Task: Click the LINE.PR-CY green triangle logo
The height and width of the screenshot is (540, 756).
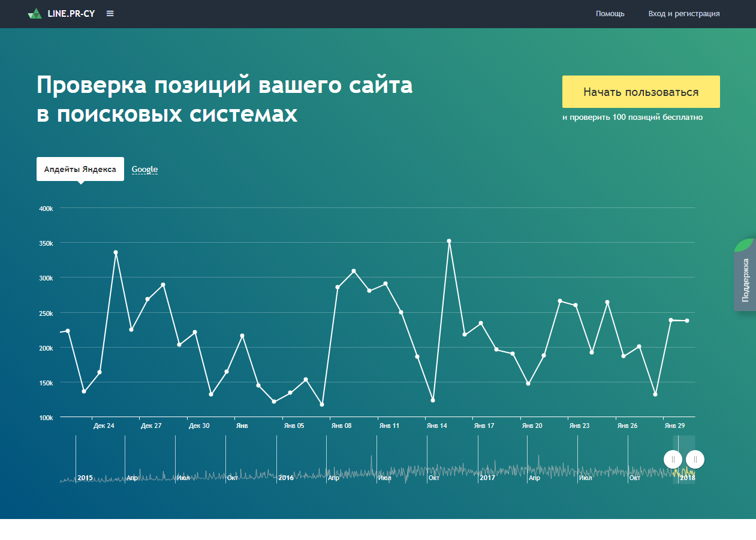Action: (x=35, y=14)
